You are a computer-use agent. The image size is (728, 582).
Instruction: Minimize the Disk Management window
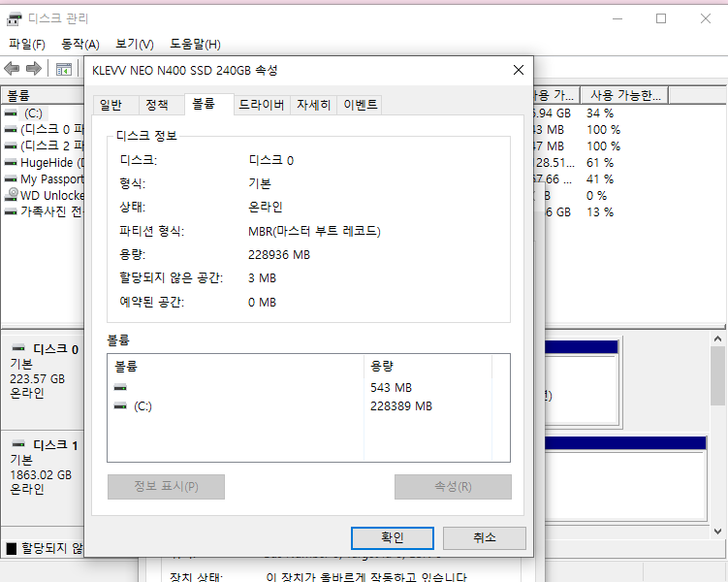[x=617, y=19]
